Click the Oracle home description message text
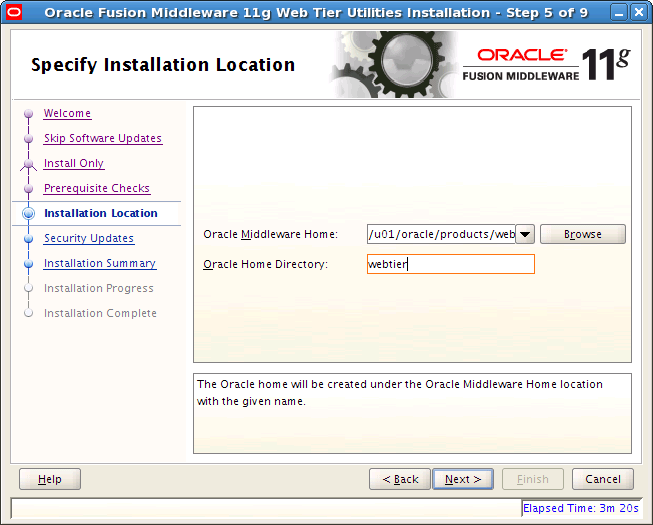653x525 pixels. click(x=400, y=393)
